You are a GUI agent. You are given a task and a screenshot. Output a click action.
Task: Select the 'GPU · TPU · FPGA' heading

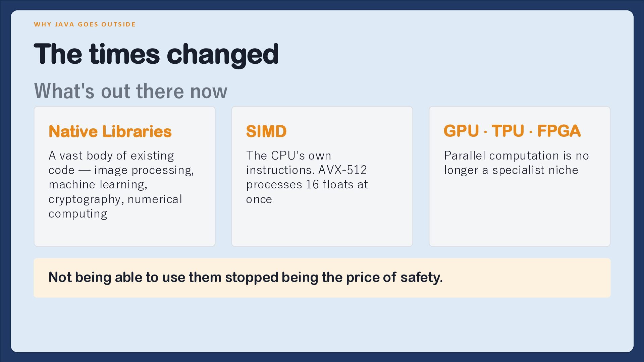pos(512,131)
